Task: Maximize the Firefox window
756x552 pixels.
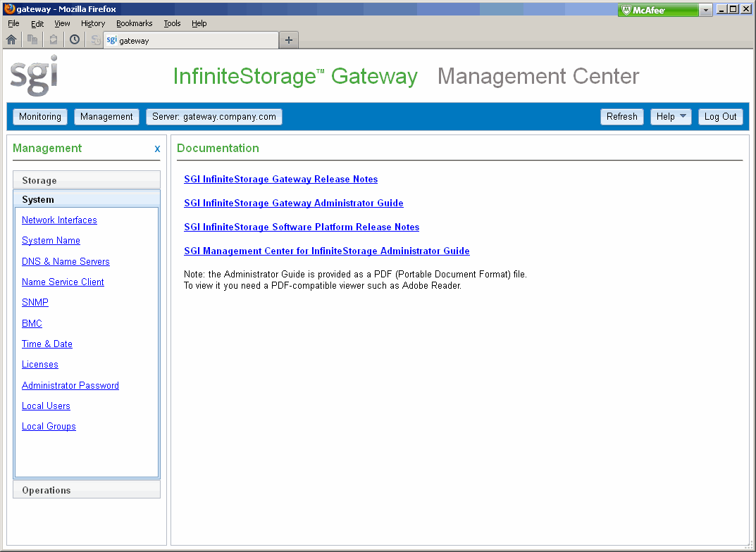Action: coord(733,9)
